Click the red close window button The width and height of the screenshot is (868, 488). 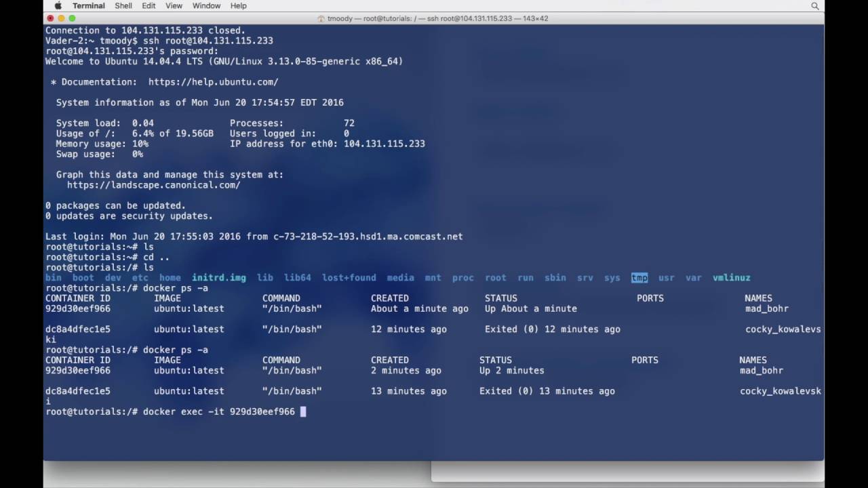(x=50, y=18)
